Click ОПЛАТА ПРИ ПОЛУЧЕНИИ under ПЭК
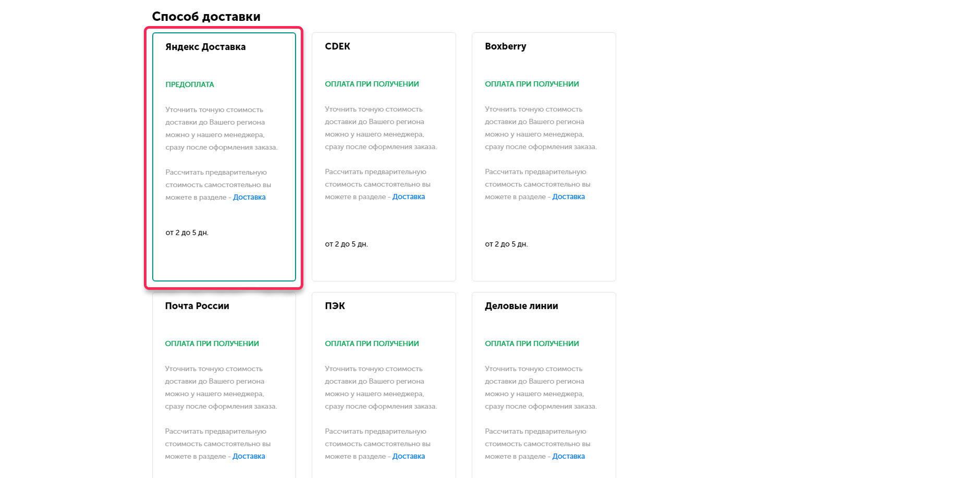This screenshot has width=980, height=478. [372, 344]
